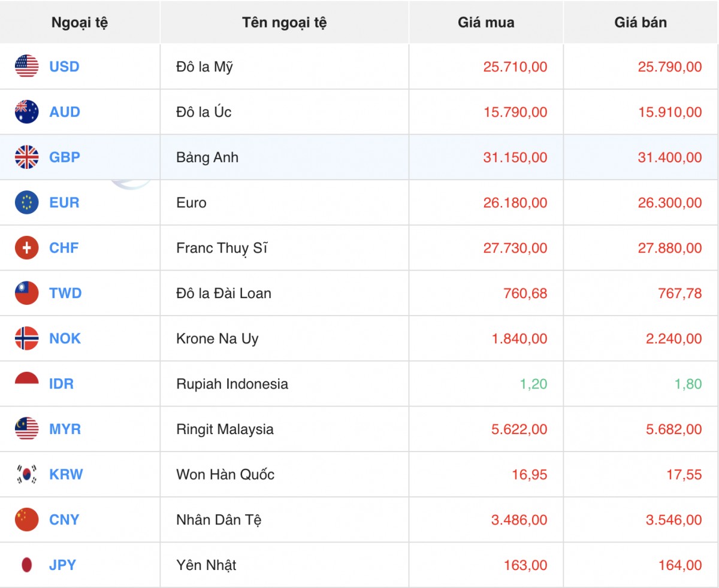Screen dimensions: 719x588
Task: Click the Euro buy price 26.180,00
Action: (x=515, y=203)
